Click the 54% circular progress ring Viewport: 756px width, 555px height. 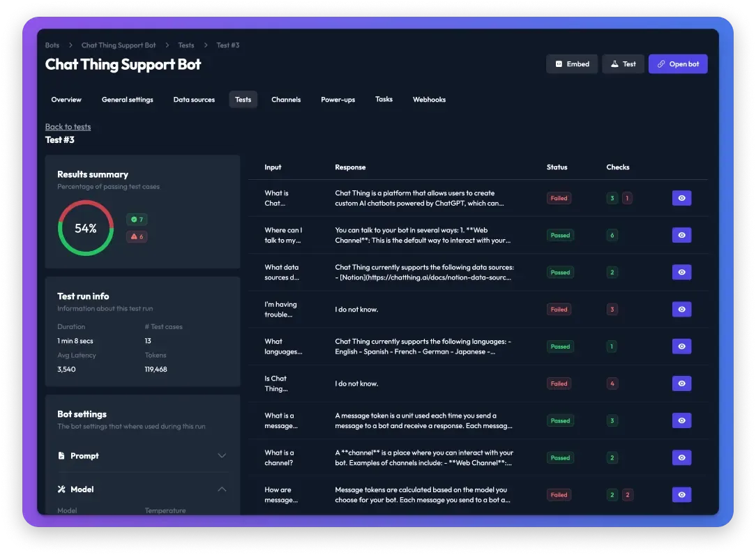(x=86, y=228)
